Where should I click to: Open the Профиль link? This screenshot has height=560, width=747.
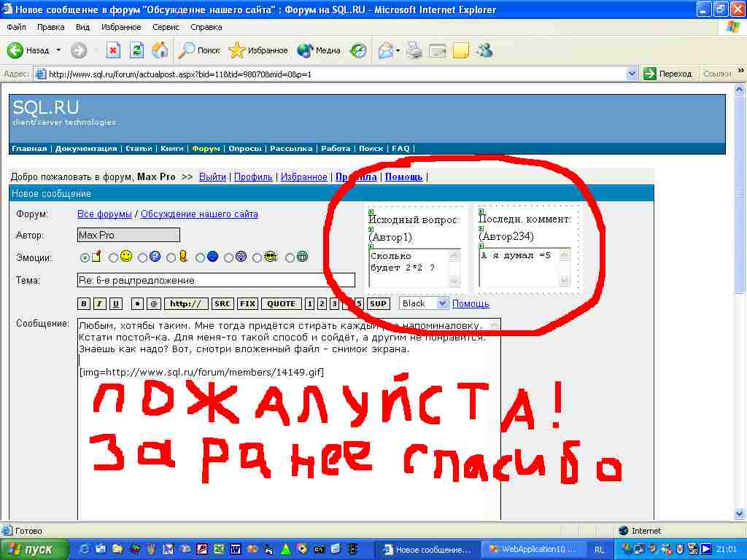[x=253, y=176]
